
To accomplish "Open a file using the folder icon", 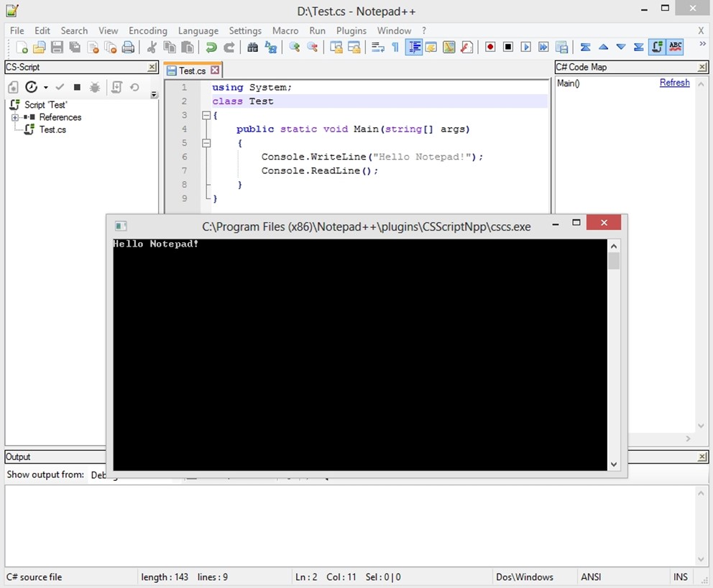I will [x=39, y=47].
